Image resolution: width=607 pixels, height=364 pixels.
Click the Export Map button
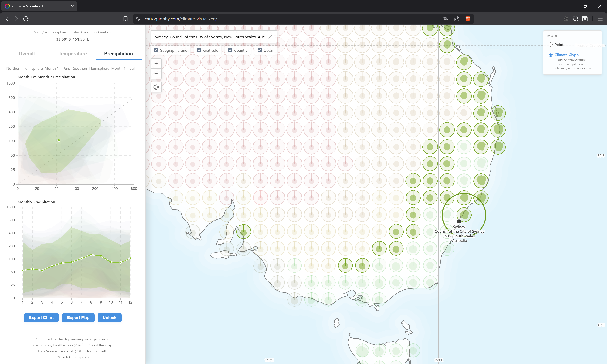(x=78, y=317)
